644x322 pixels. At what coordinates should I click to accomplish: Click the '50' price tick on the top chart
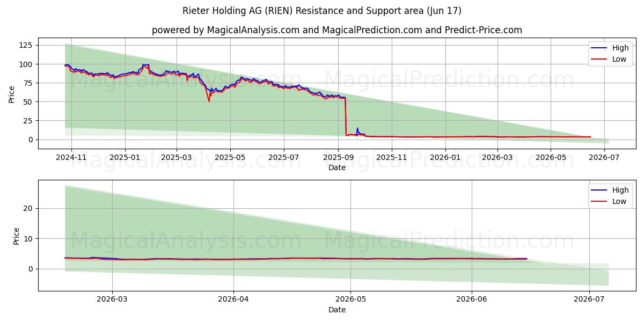click(x=29, y=101)
